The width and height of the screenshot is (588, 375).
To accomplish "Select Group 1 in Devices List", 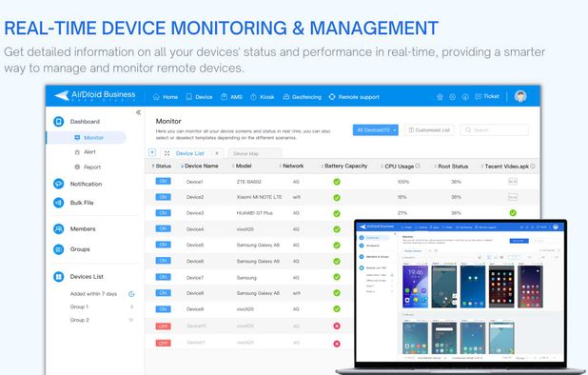I will point(79,306).
